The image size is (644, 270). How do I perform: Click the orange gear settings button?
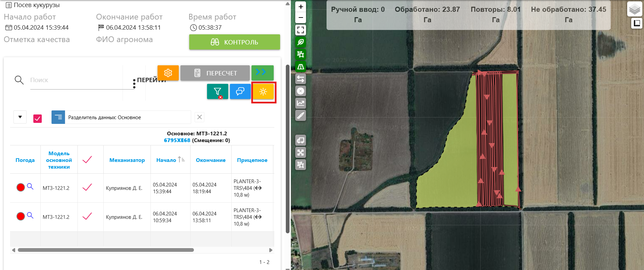(168, 73)
